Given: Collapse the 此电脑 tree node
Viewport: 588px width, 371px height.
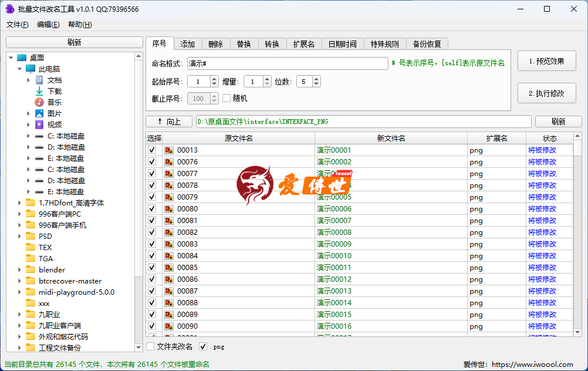Looking at the screenshot, I should click(19, 69).
